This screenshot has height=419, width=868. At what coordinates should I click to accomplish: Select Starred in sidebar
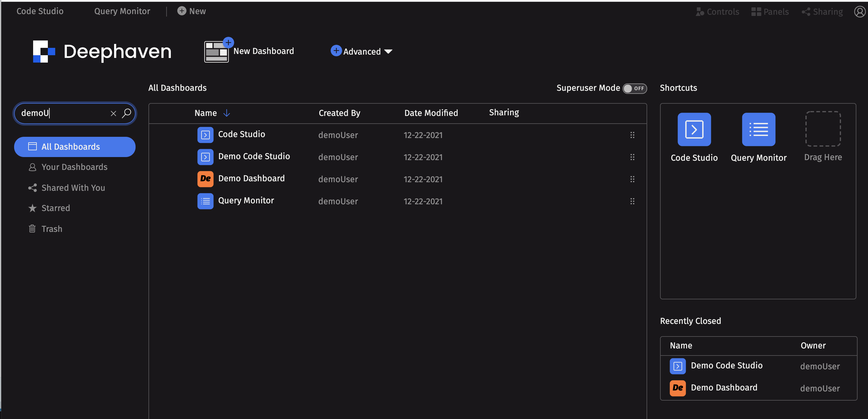(x=49, y=208)
